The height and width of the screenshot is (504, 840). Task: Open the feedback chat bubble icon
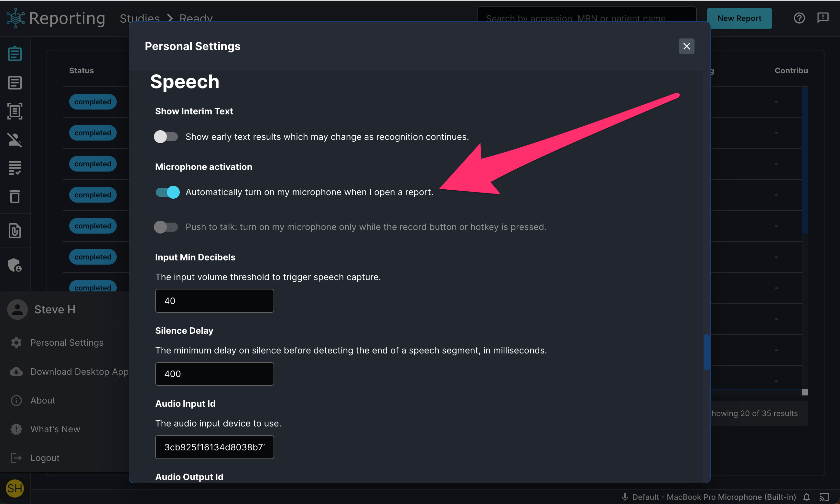tap(823, 18)
